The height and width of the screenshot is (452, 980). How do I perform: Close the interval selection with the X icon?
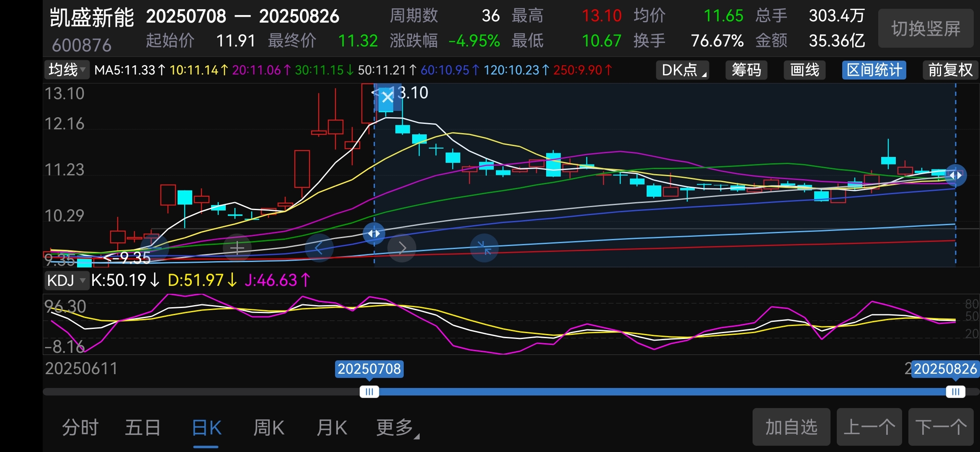coord(387,97)
